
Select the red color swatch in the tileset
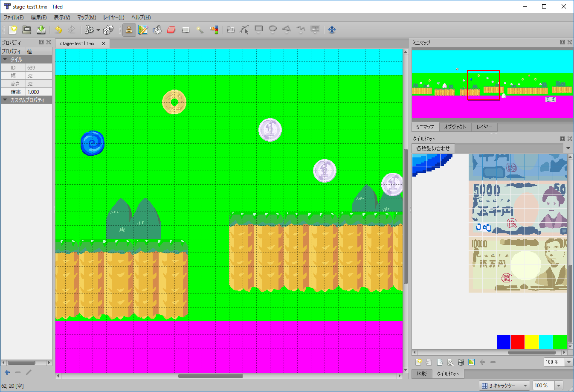click(x=518, y=342)
